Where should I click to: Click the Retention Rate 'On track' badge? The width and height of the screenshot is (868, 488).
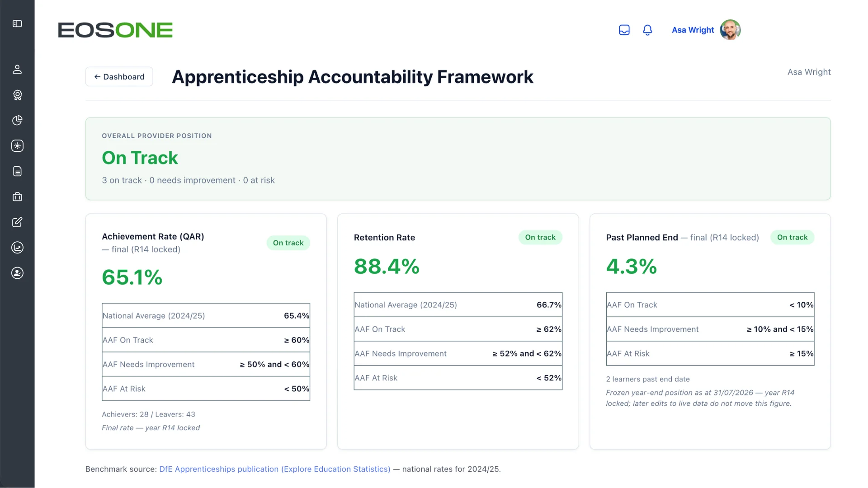click(540, 237)
